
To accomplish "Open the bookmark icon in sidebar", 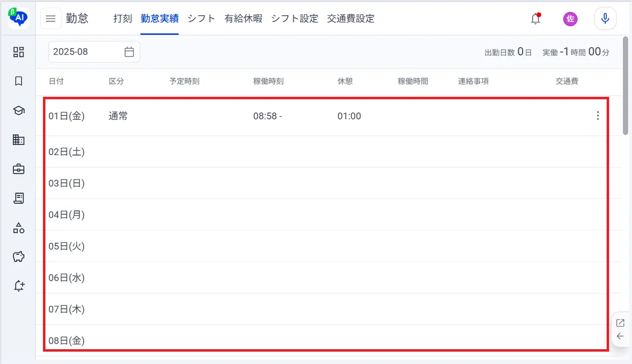I will 19,81.
